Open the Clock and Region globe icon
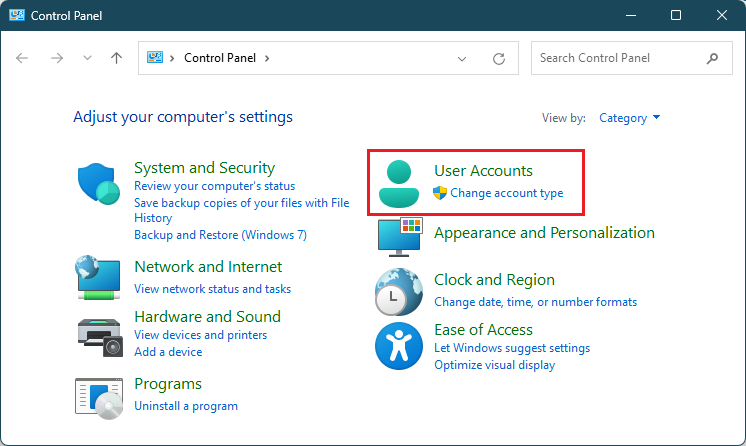This screenshot has height=446, width=746. (x=399, y=292)
